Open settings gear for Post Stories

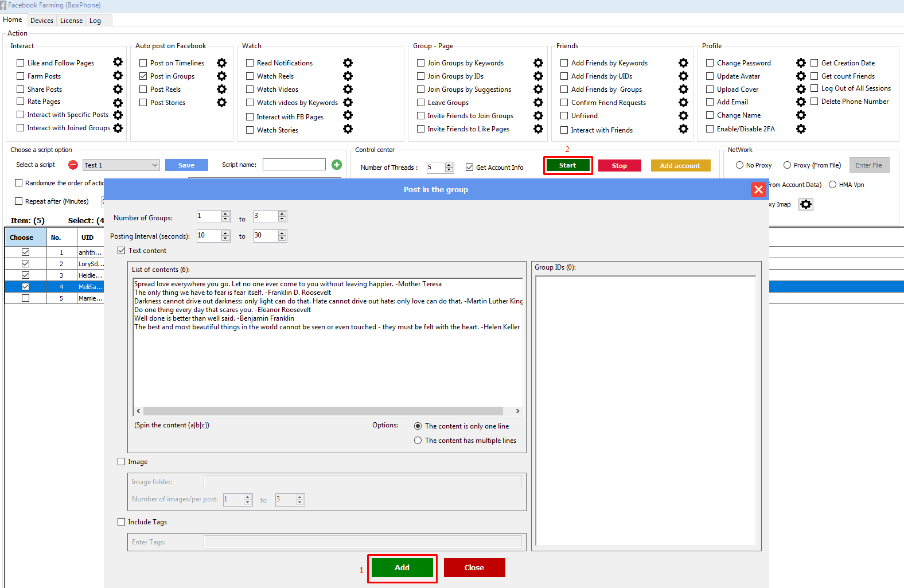coord(221,102)
